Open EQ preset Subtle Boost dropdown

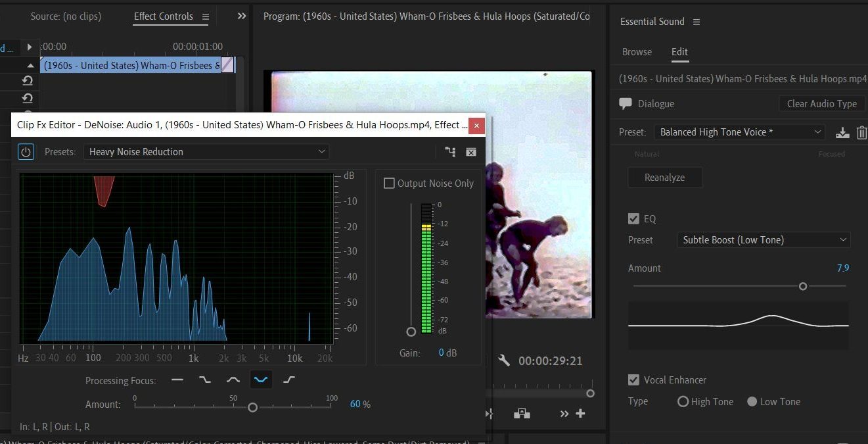click(764, 240)
